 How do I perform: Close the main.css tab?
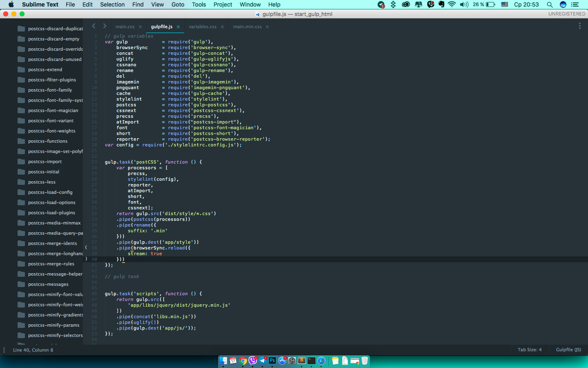(x=140, y=27)
